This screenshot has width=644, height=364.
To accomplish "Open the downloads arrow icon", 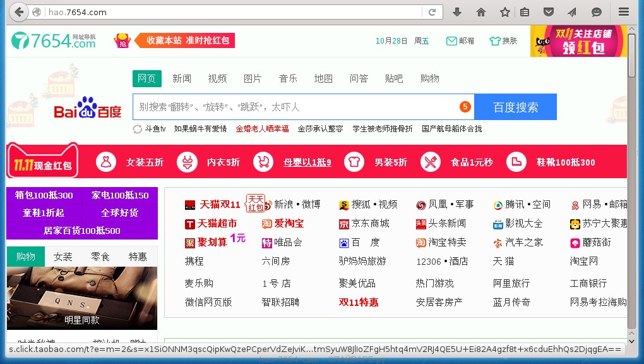I will 457,12.
